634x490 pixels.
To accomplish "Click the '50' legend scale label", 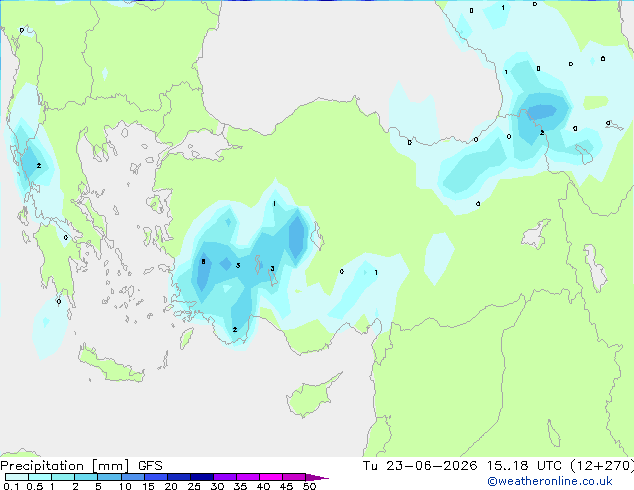I will (309, 486).
